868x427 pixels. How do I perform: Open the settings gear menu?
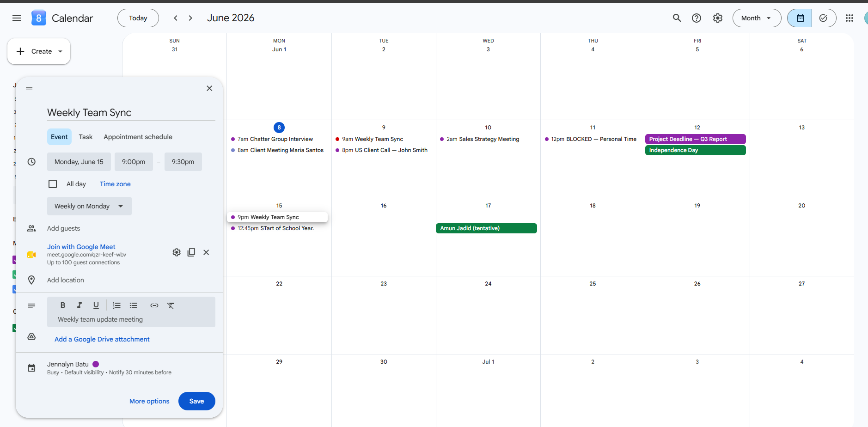click(717, 18)
